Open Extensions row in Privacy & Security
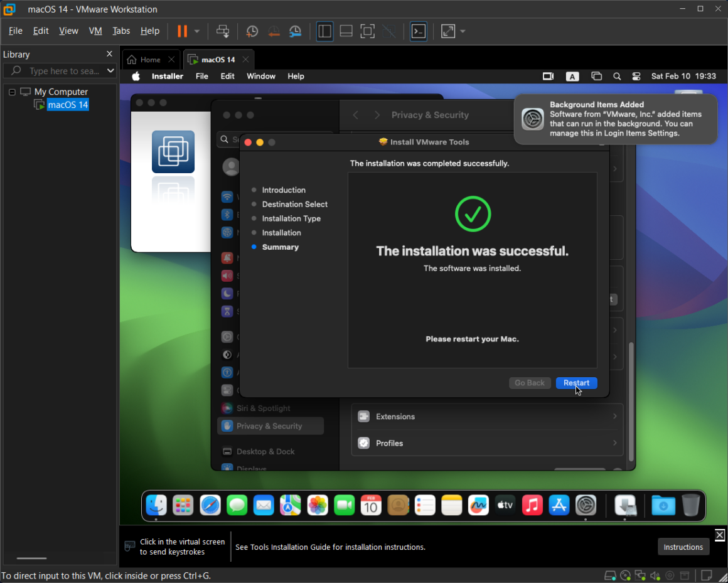 pyautogui.click(x=488, y=416)
